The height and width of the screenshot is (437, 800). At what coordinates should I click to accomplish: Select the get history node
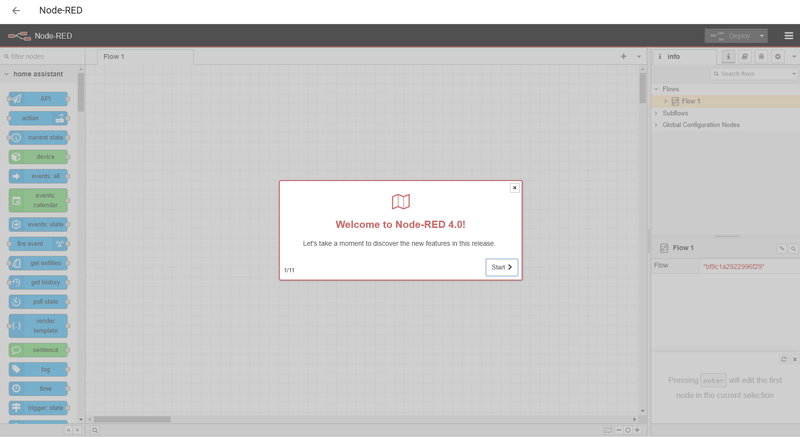coord(38,282)
